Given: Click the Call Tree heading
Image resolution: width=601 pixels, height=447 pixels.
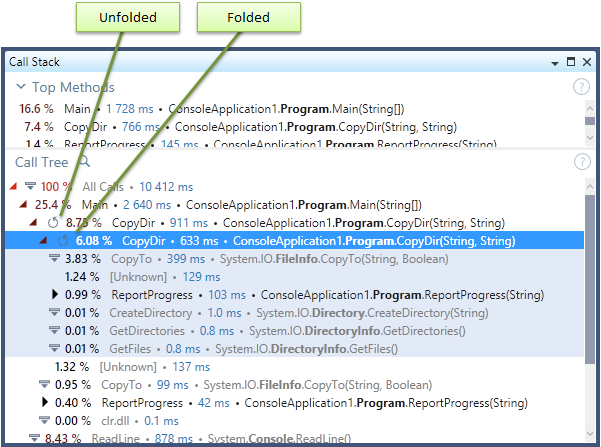Looking at the screenshot, I should tap(41, 162).
